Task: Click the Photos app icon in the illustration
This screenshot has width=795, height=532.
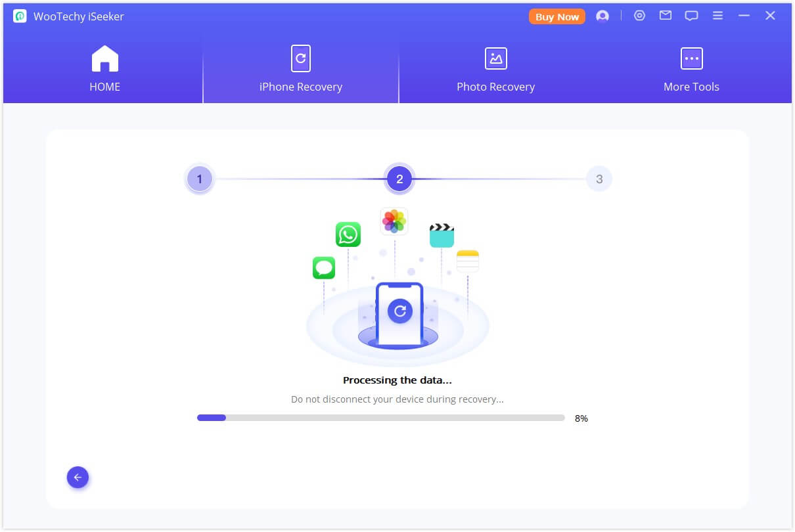Action: [x=393, y=221]
